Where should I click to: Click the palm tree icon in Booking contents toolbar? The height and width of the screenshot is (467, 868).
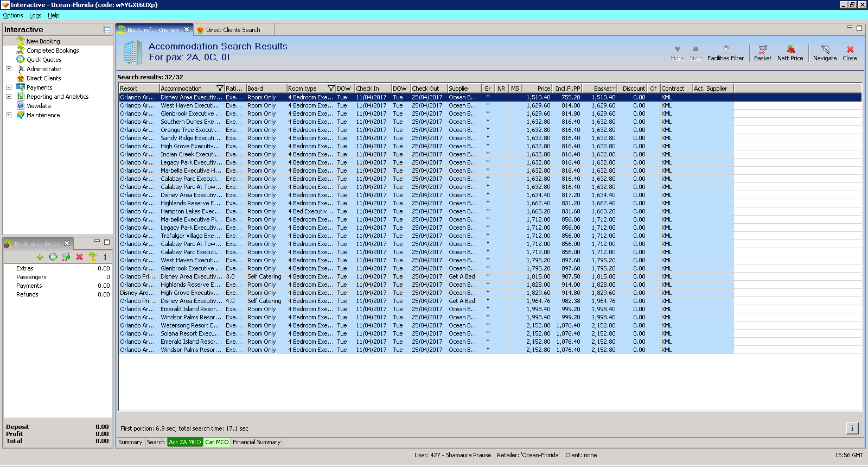[x=92, y=257]
